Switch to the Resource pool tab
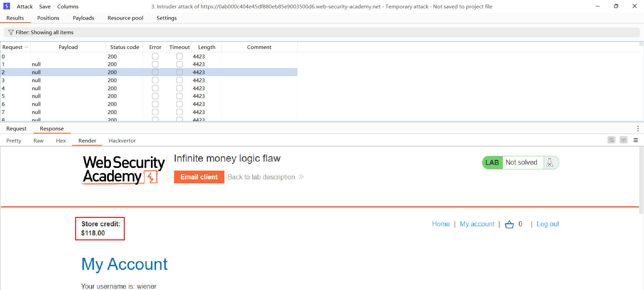Screen dimensions: 644x290 125,18
